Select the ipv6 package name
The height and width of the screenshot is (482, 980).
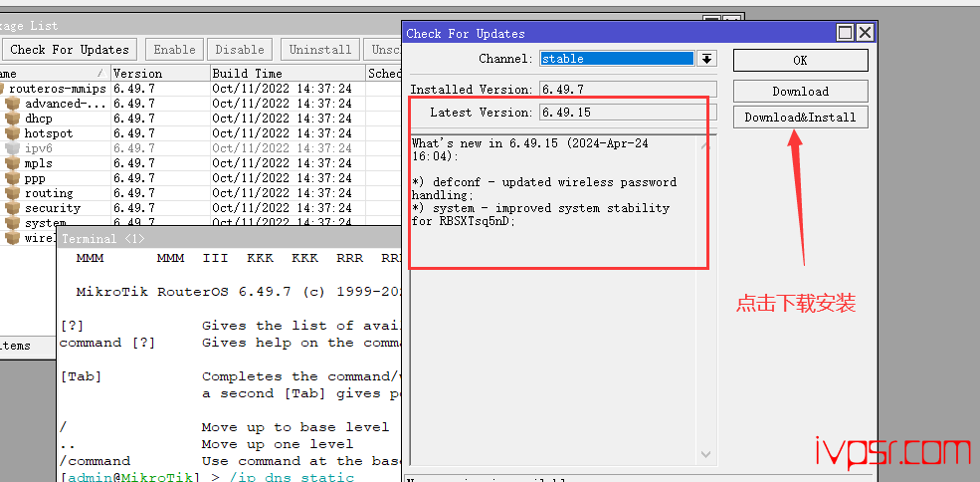pyautogui.click(x=39, y=148)
